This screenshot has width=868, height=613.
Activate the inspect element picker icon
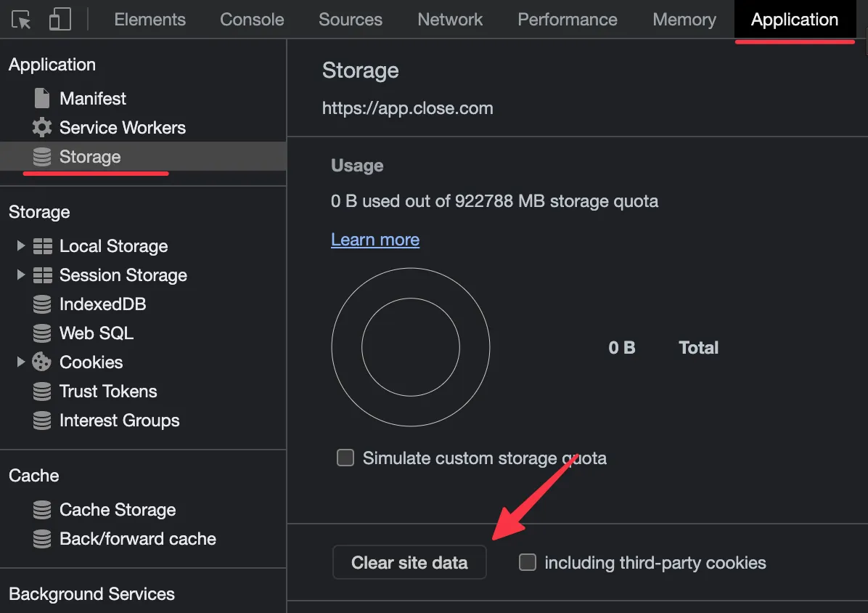tap(21, 20)
